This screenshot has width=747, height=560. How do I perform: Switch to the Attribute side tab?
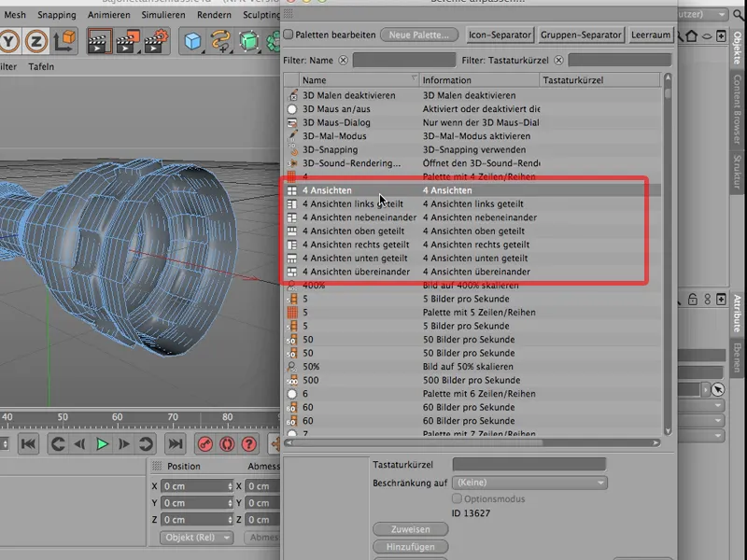click(738, 314)
